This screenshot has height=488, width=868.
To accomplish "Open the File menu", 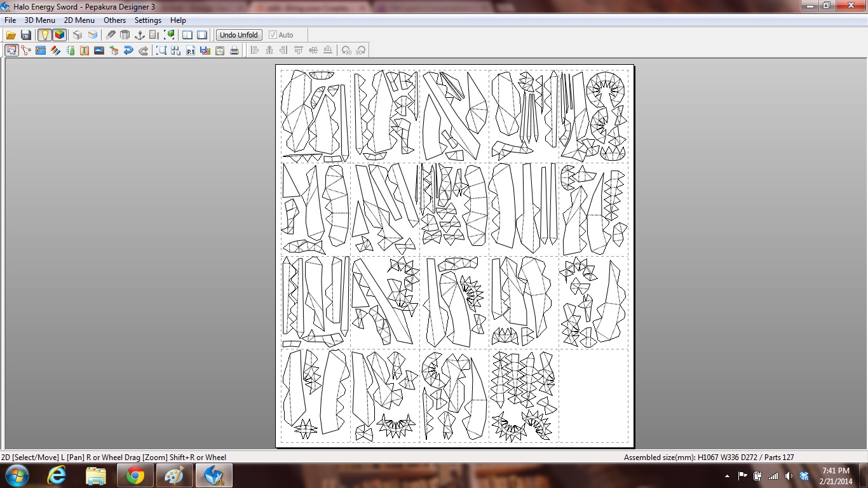I will (x=10, y=20).
